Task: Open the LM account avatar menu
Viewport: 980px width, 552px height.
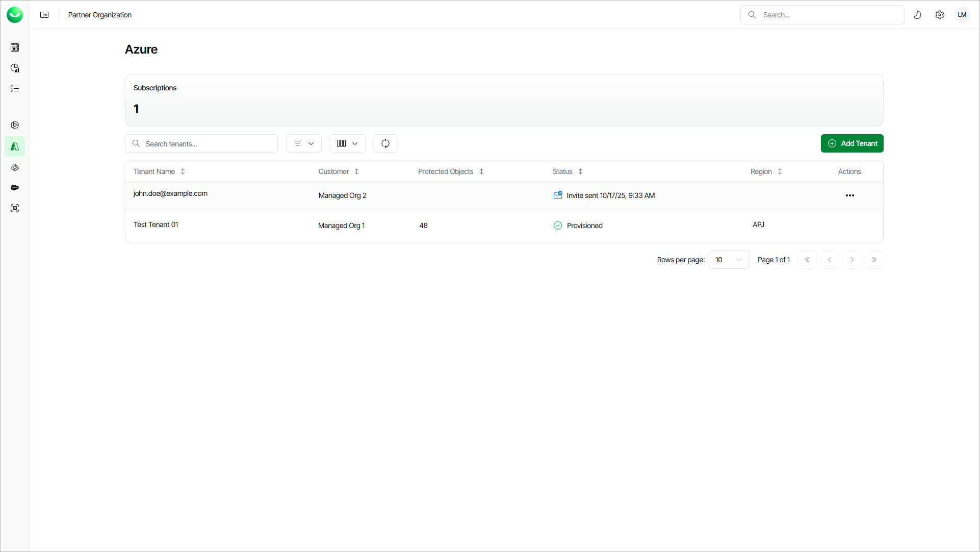Action: 962,15
